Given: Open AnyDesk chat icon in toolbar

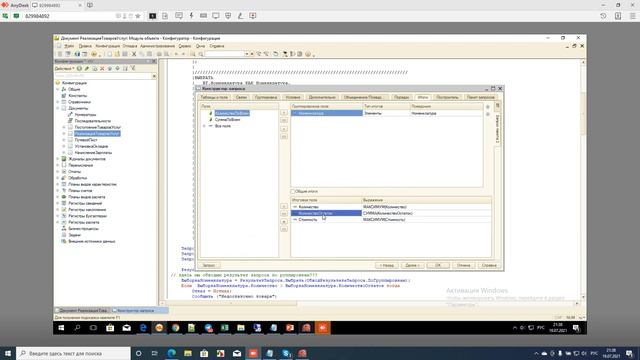Looking at the screenshot, I should coord(179,16).
